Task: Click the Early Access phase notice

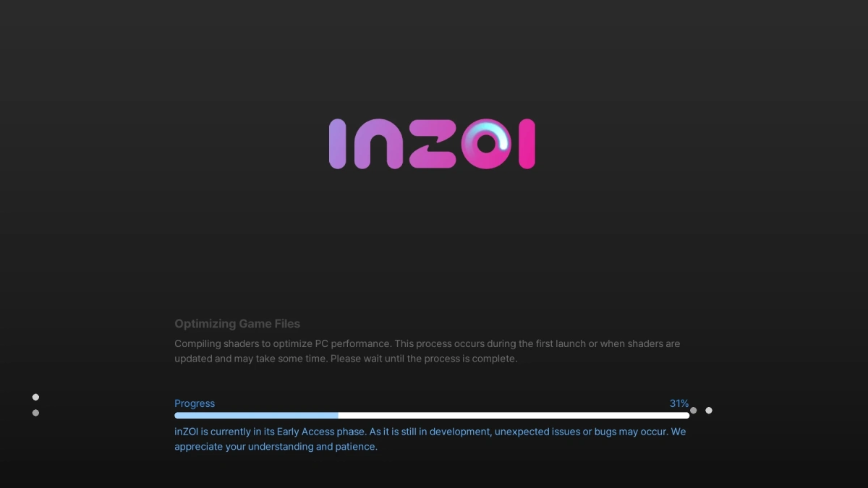Action: [430, 439]
